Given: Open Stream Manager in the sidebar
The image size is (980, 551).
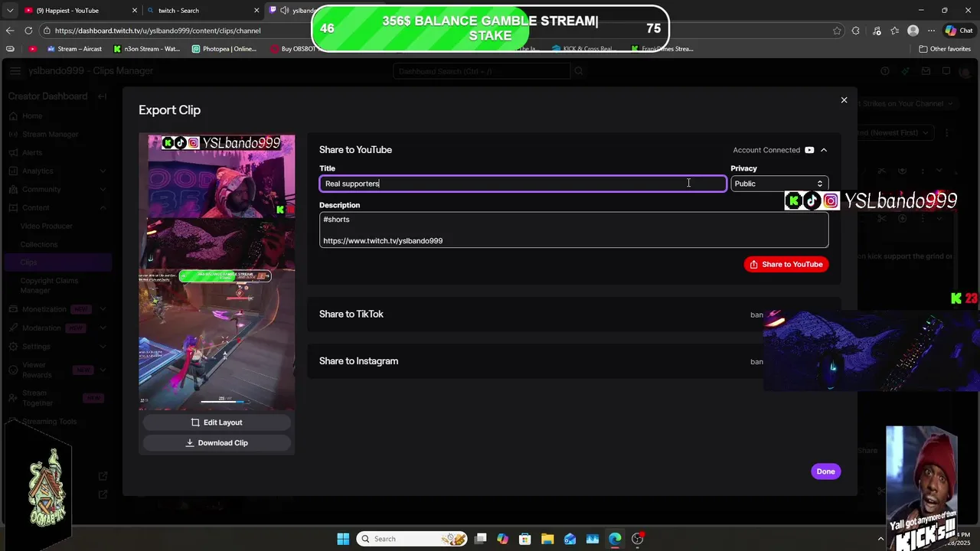Looking at the screenshot, I should (51, 135).
